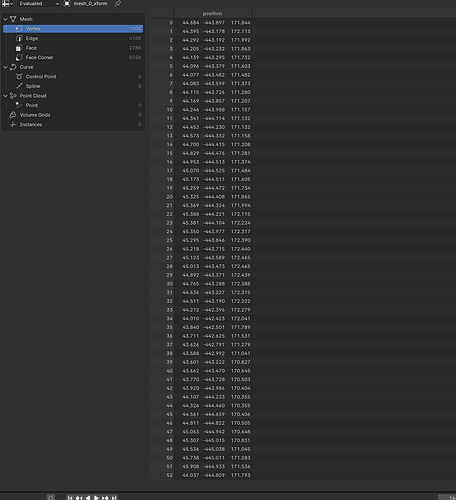Open the Evaluated object mode dropdown
The image size is (456, 500).
[38, 4]
